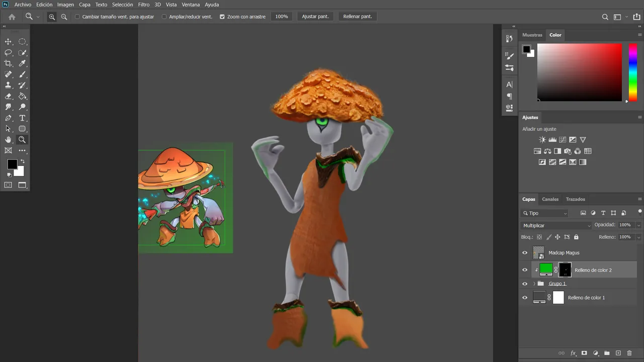Click the Ajustar pant. button
This screenshot has height=362, width=644.
(315, 17)
